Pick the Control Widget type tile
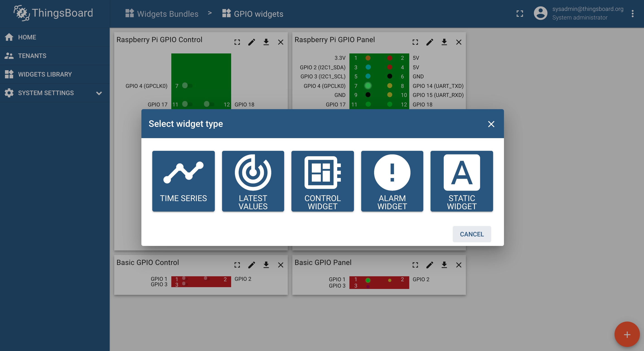The image size is (644, 351). click(x=322, y=181)
